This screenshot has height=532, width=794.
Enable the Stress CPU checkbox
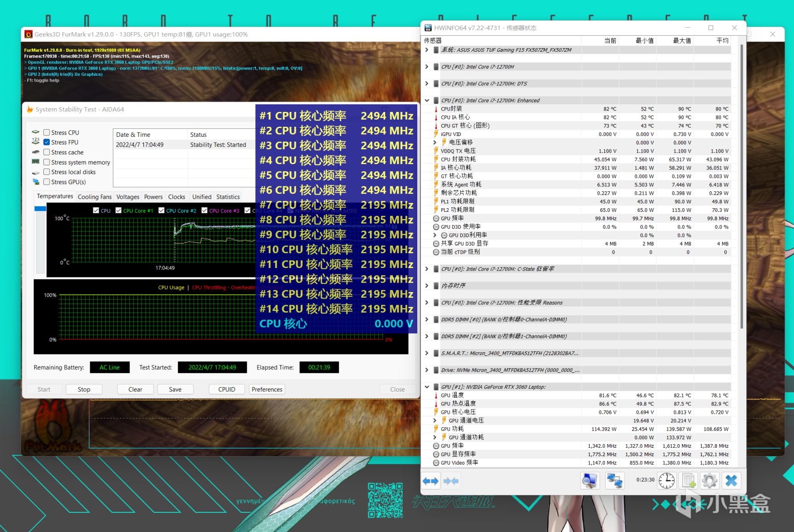pyautogui.click(x=46, y=132)
